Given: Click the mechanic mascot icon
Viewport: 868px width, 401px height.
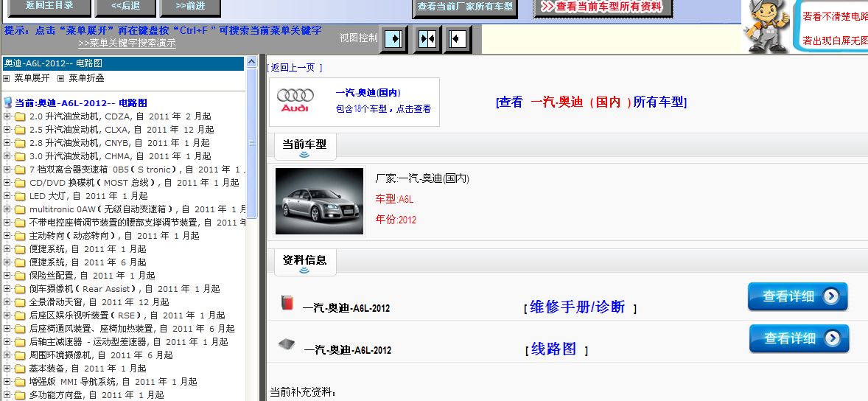Looking at the screenshot, I should point(766,27).
